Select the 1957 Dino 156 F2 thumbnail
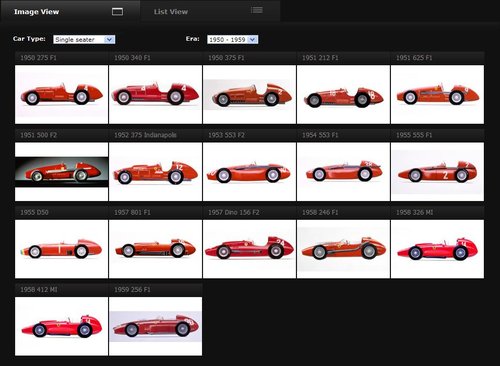This screenshot has height=366, width=500. [249, 249]
